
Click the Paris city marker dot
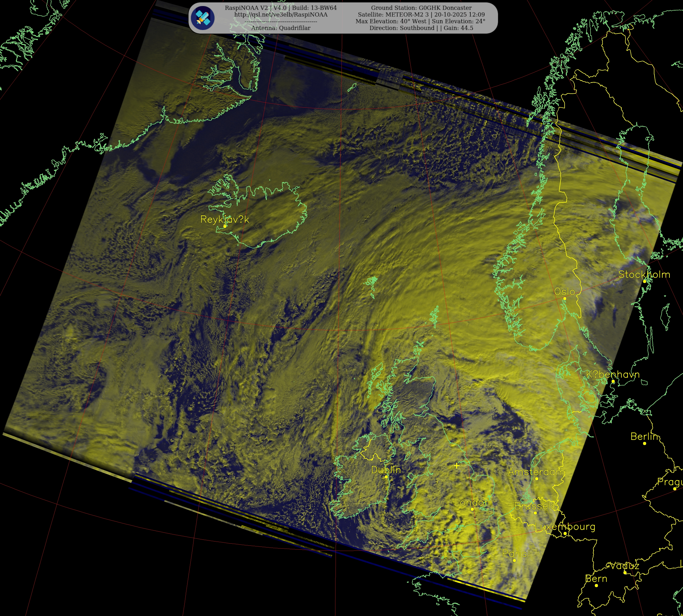tap(514, 561)
